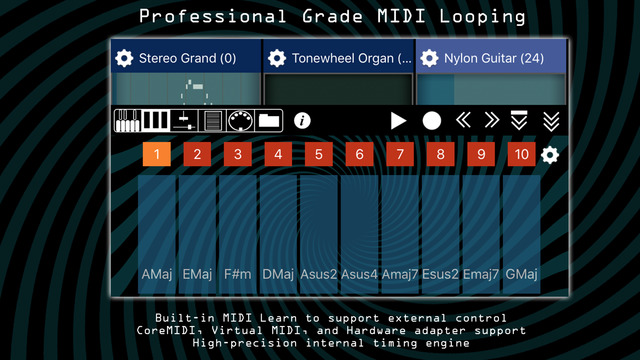Open the empty Tonewheel Organ loop area

click(x=338, y=89)
